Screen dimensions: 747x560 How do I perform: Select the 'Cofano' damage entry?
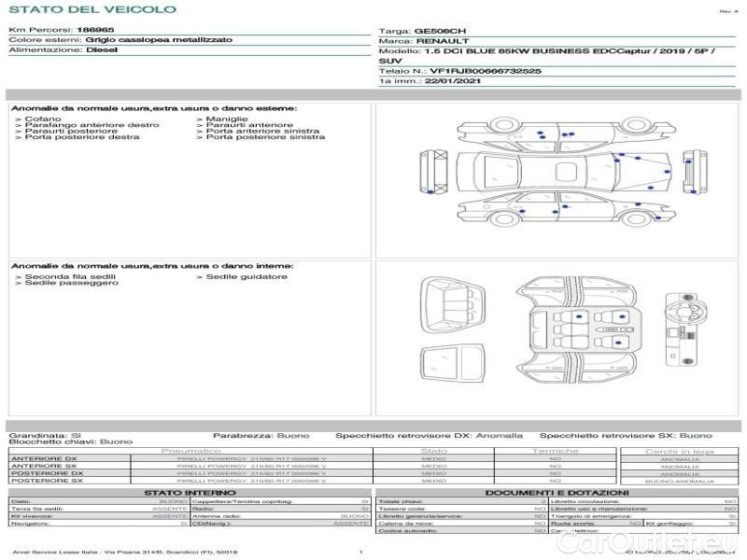coord(43,119)
